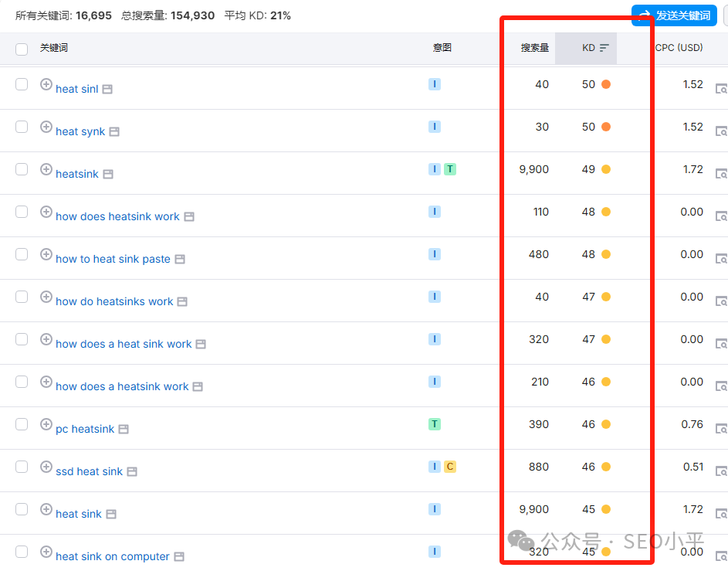Add 'pc heatsink' keyword via plus icon
The height and width of the screenshot is (571, 728).
coord(46,424)
